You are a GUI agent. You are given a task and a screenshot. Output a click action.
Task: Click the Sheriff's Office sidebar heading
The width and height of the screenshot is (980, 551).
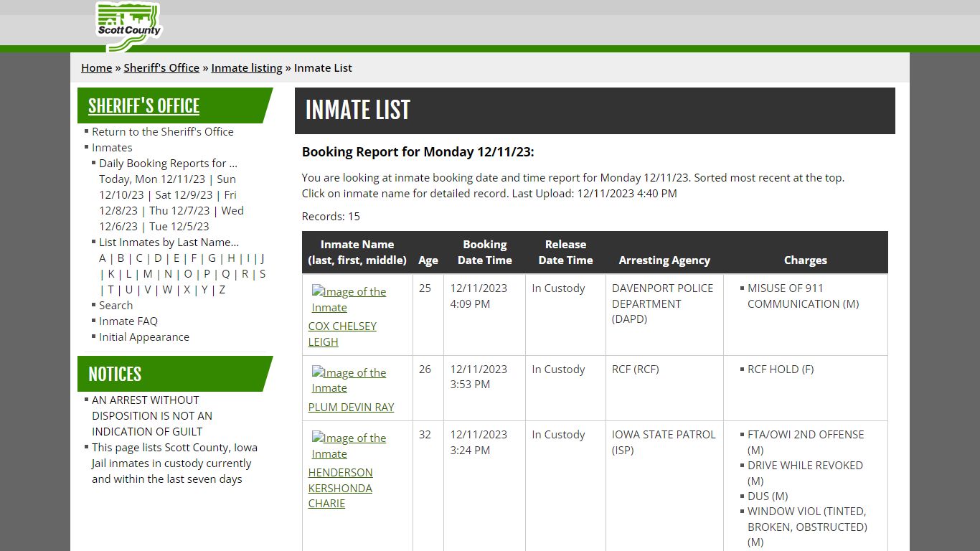143,105
